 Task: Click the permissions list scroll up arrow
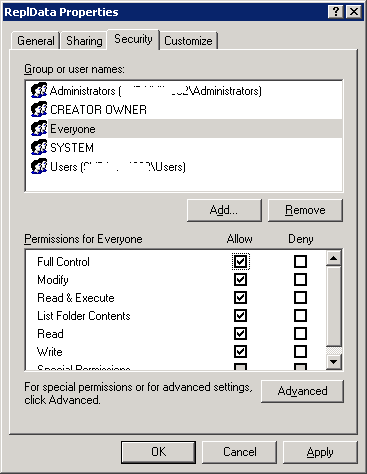pyautogui.click(x=334, y=258)
